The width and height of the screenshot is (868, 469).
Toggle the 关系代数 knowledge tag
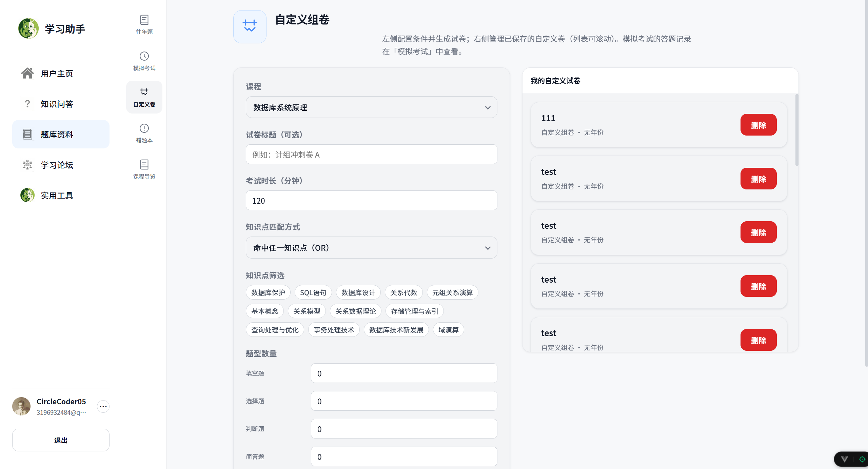[x=404, y=292]
